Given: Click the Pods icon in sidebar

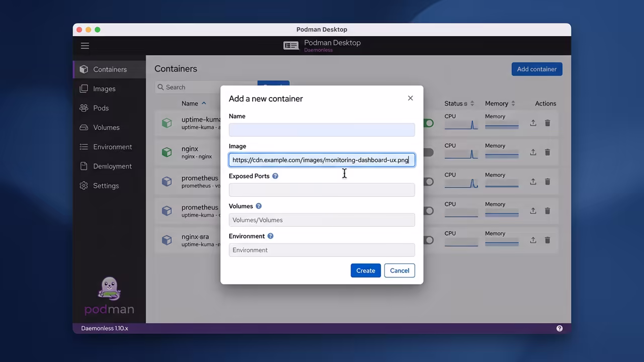Looking at the screenshot, I should point(84,108).
